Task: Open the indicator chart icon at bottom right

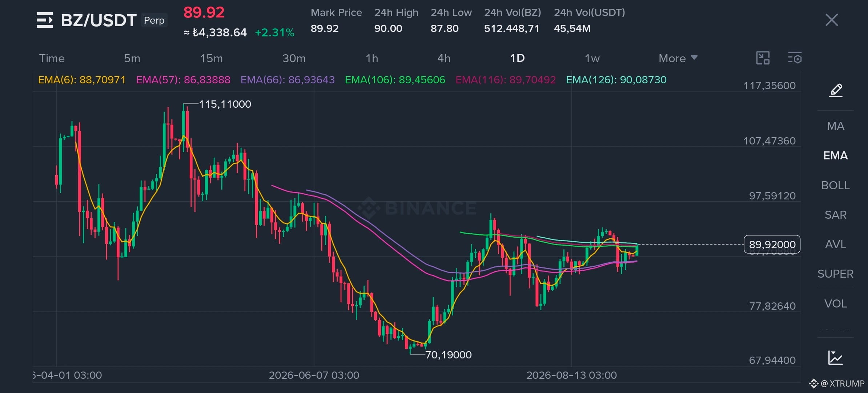Action: [x=835, y=358]
